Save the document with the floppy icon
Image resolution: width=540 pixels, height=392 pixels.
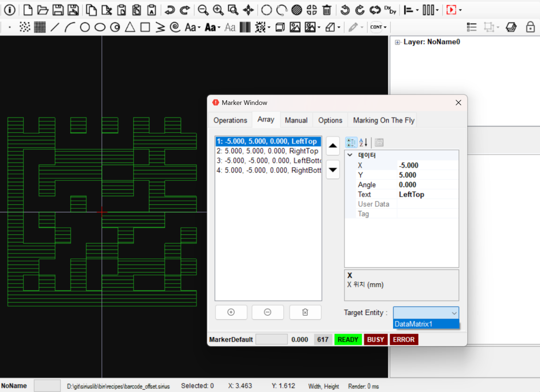58,10
